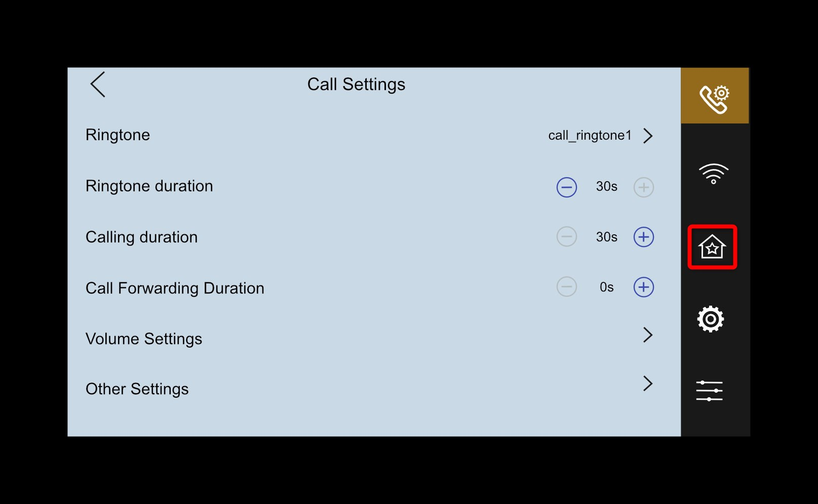Open the gear settings icon in sidebar
Viewport: 818px width, 504px height.
tap(711, 319)
